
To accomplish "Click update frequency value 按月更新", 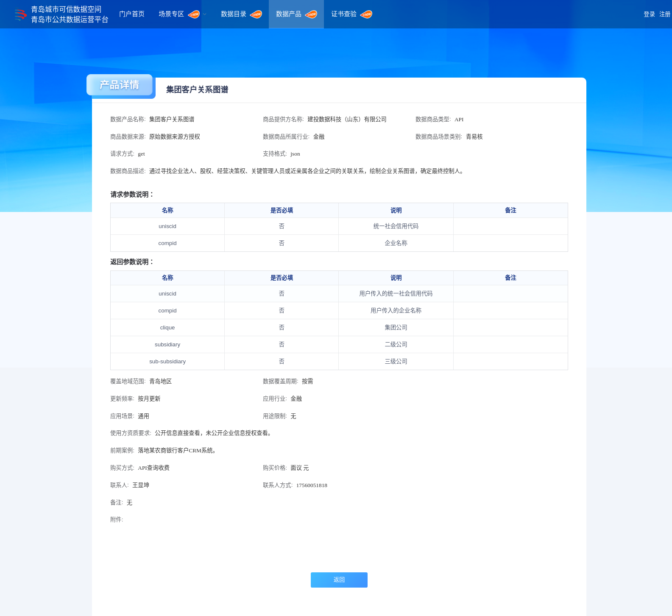I will pyautogui.click(x=149, y=399).
